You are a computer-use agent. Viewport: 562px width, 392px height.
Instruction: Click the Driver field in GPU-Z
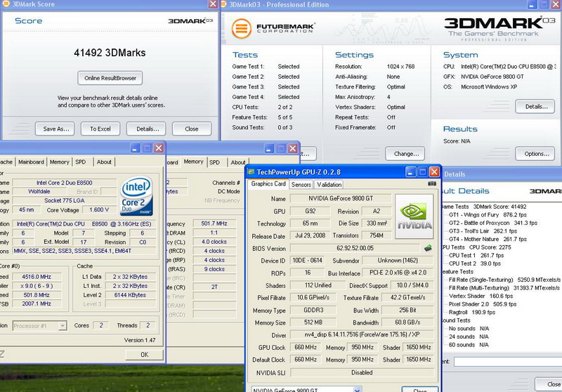[x=362, y=334]
